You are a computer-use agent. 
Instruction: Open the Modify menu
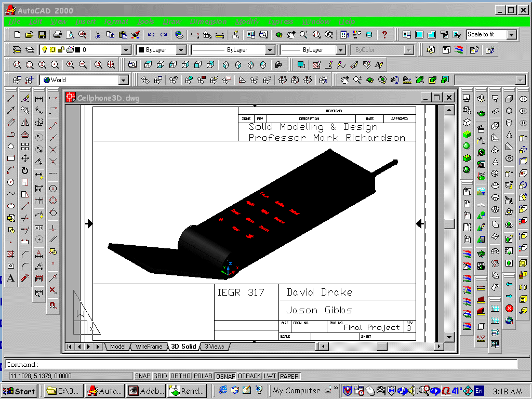[x=247, y=22]
